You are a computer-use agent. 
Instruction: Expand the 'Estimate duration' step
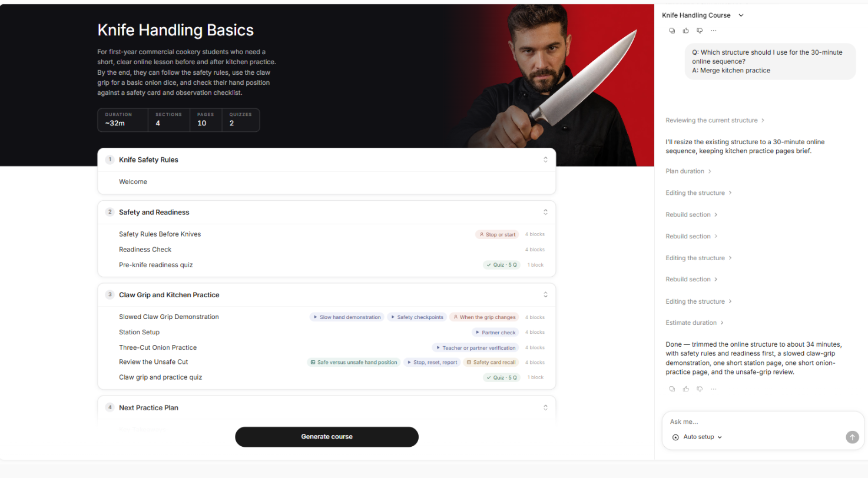695,323
